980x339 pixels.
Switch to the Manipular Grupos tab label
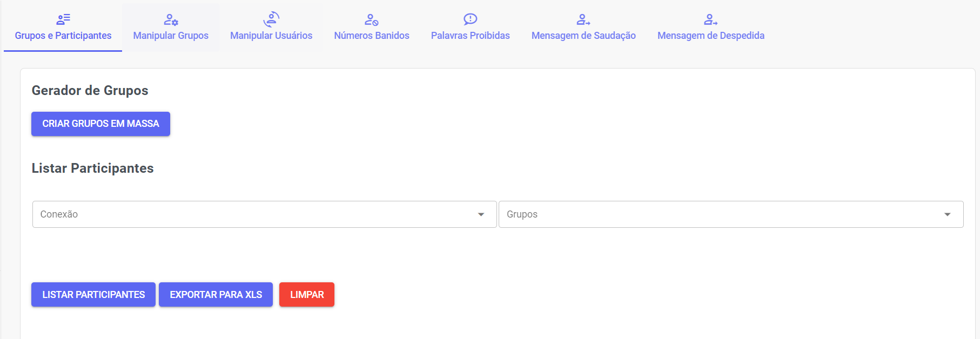point(171,36)
